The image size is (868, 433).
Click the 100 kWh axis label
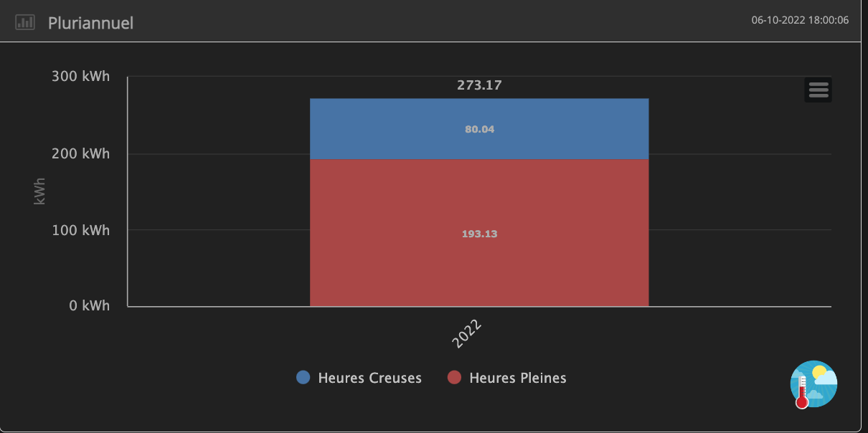tap(80, 230)
